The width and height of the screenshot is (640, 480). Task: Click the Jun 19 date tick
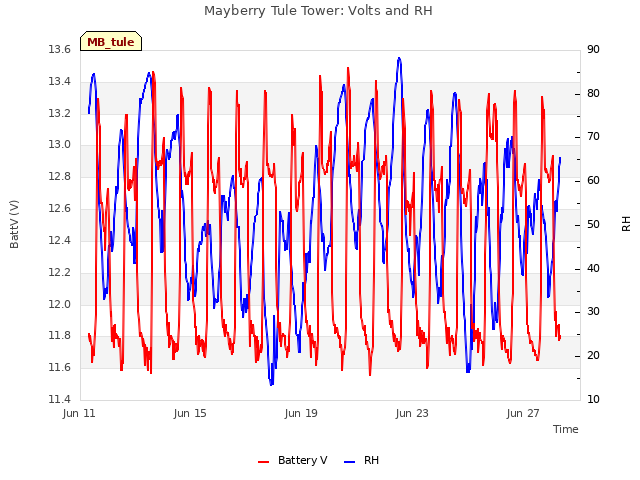(x=301, y=413)
